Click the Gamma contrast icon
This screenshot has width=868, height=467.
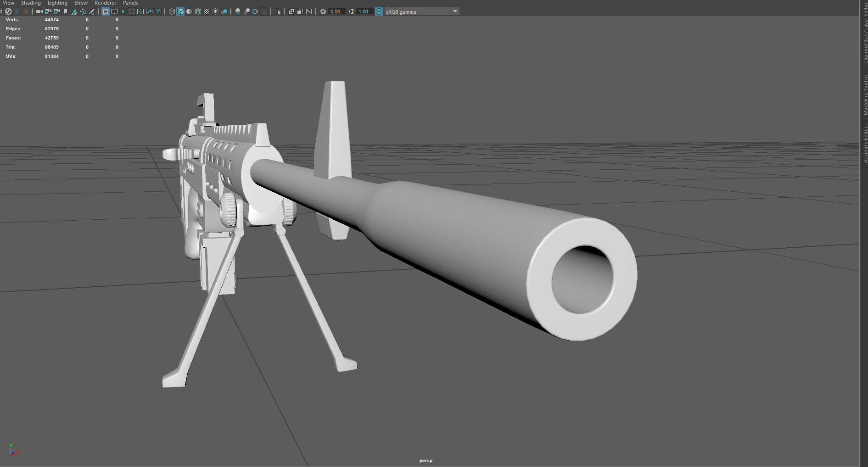pyautogui.click(x=351, y=11)
